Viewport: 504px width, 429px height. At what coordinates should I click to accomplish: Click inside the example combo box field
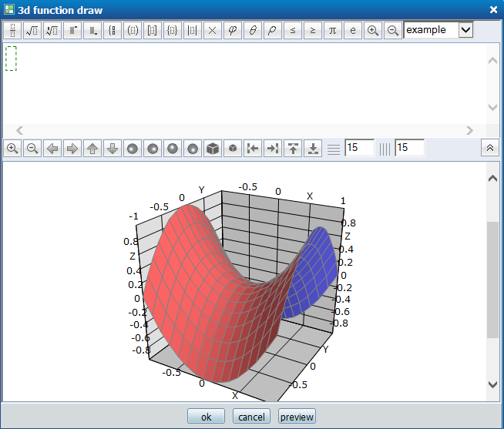pos(431,30)
